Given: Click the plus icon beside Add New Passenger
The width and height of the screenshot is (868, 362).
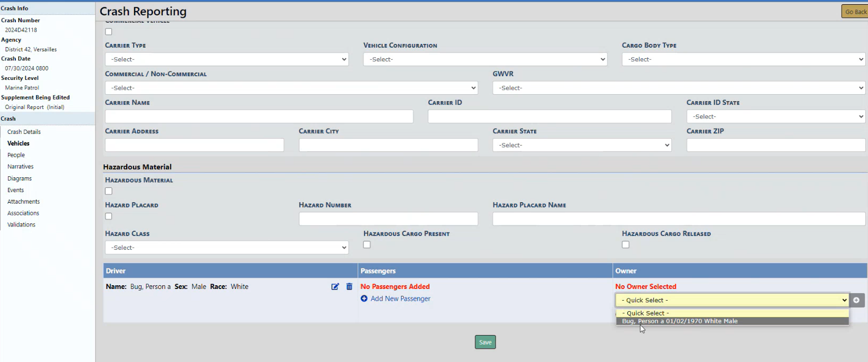Looking at the screenshot, I should coord(364,298).
